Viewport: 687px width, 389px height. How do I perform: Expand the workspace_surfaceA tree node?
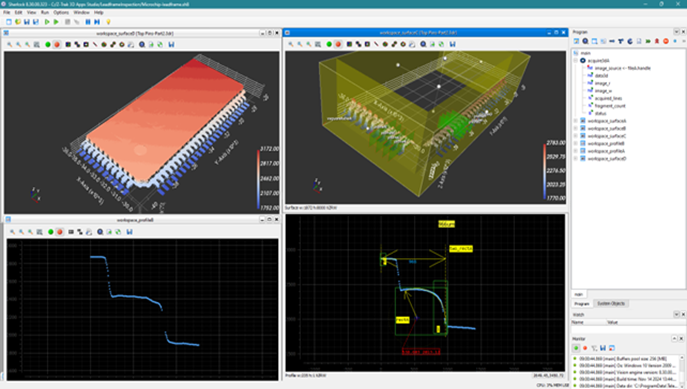coord(576,121)
